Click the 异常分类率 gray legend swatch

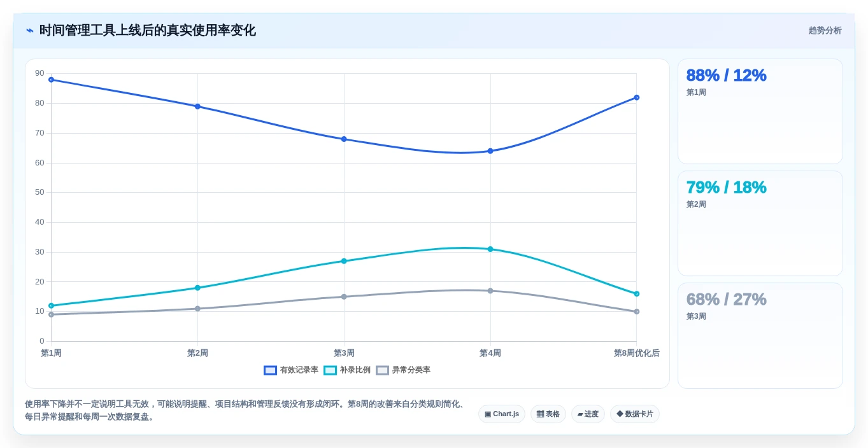(382, 370)
